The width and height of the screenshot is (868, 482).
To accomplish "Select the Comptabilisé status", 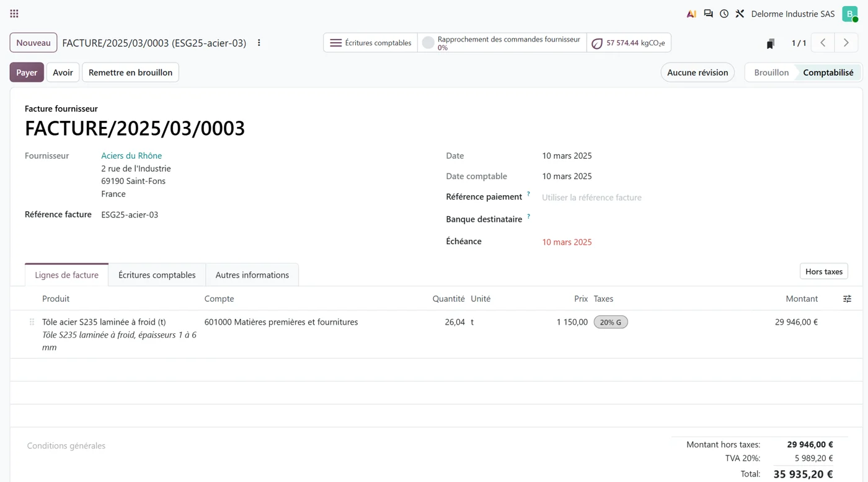I will pyautogui.click(x=828, y=72).
